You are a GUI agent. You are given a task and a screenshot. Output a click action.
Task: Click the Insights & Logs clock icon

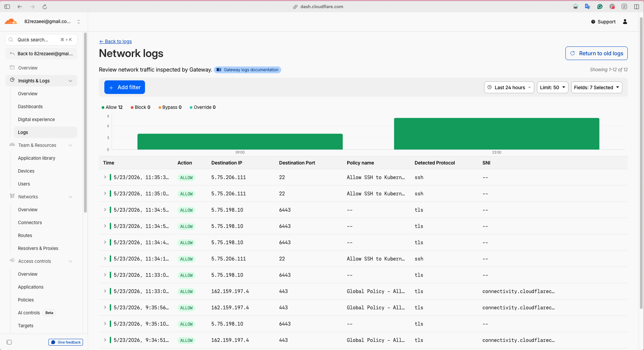tap(12, 80)
